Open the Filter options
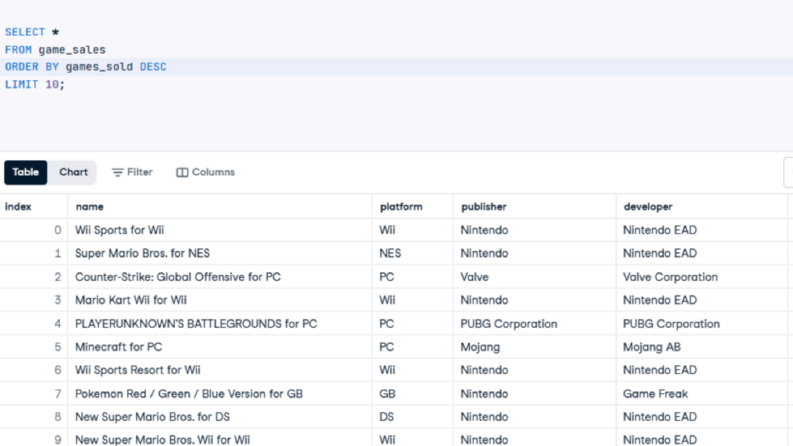793x446 pixels. 132,172
